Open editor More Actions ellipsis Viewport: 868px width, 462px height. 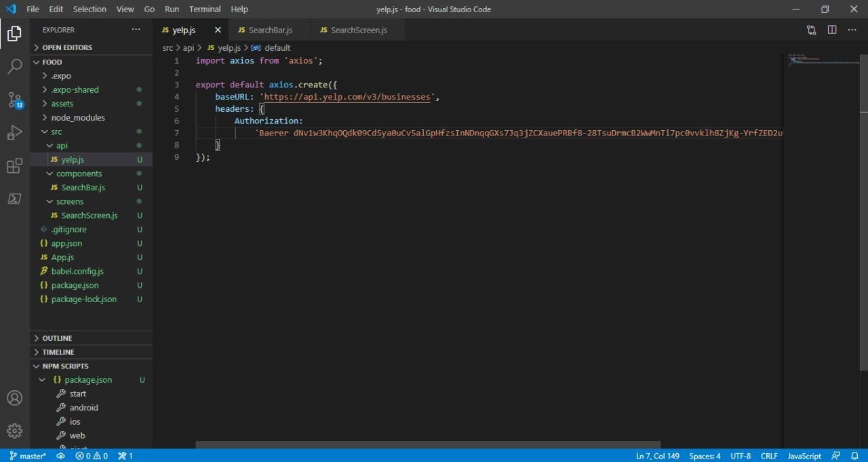(852, 30)
